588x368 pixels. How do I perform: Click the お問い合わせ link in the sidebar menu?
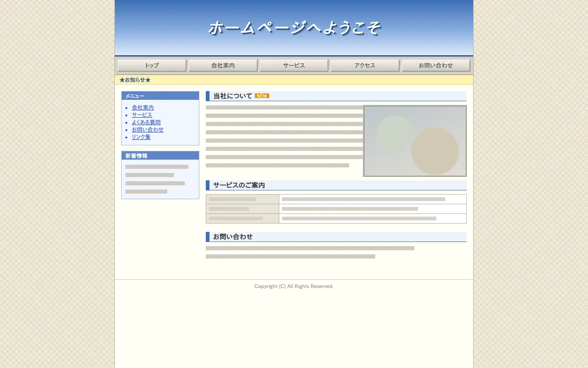point(147,130)
